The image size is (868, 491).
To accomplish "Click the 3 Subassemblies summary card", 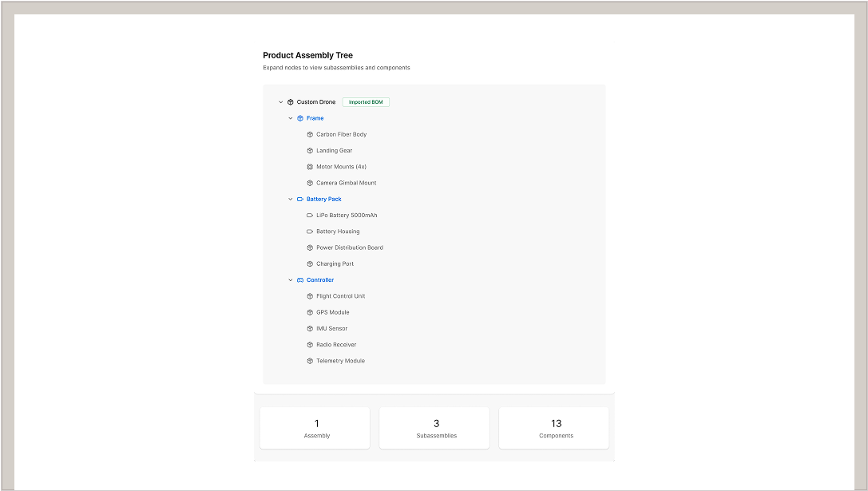I will [436, 428].
